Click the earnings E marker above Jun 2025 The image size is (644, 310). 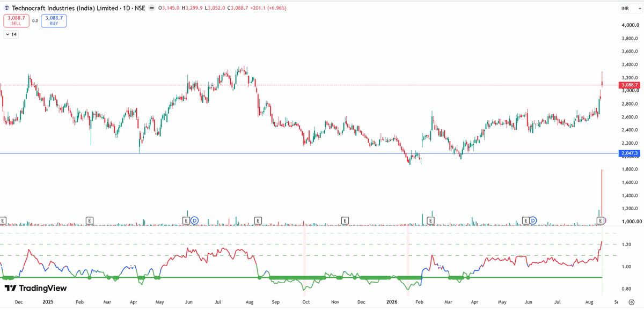click(186, 220)
